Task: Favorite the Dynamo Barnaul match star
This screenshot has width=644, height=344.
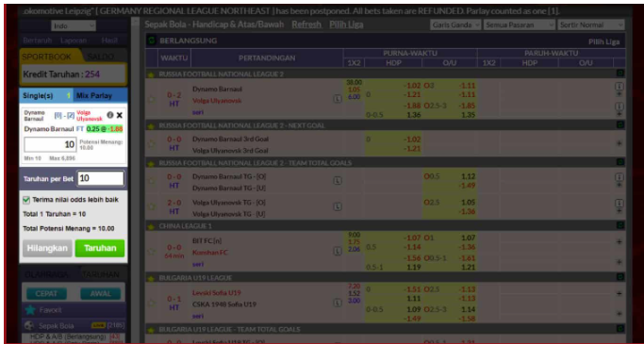Action: coord(151,99)
